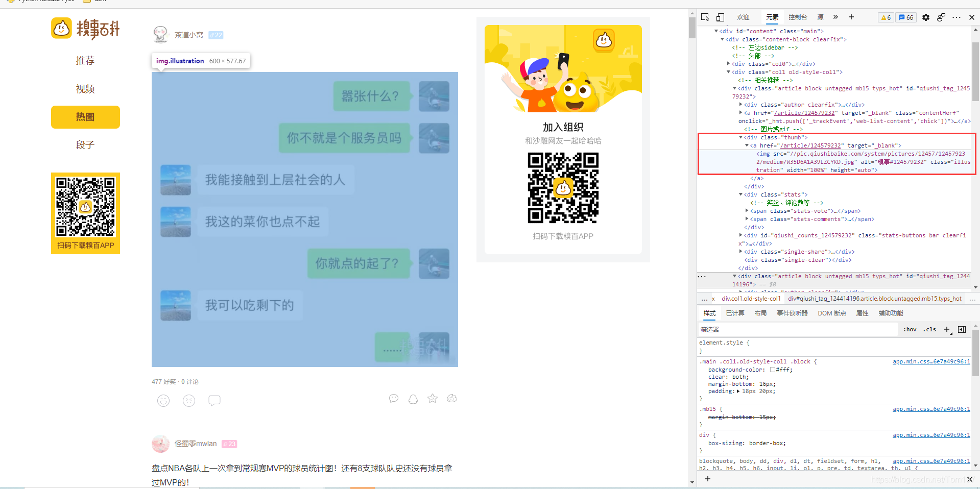Click the warnings badge showing 6 issues
The image size is (980, 489).
click(885, 17)
